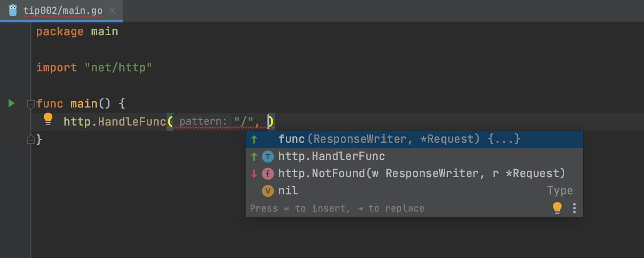Choose the func(ResponseWriter, *Request) completion
Viewport: 644px width, 258px height.
tap(399, 139)
